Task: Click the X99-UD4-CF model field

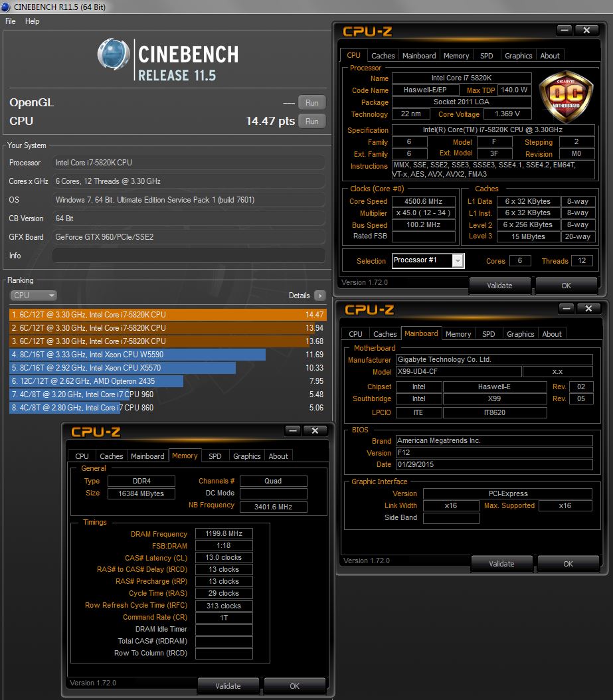Action: (458, 371)
